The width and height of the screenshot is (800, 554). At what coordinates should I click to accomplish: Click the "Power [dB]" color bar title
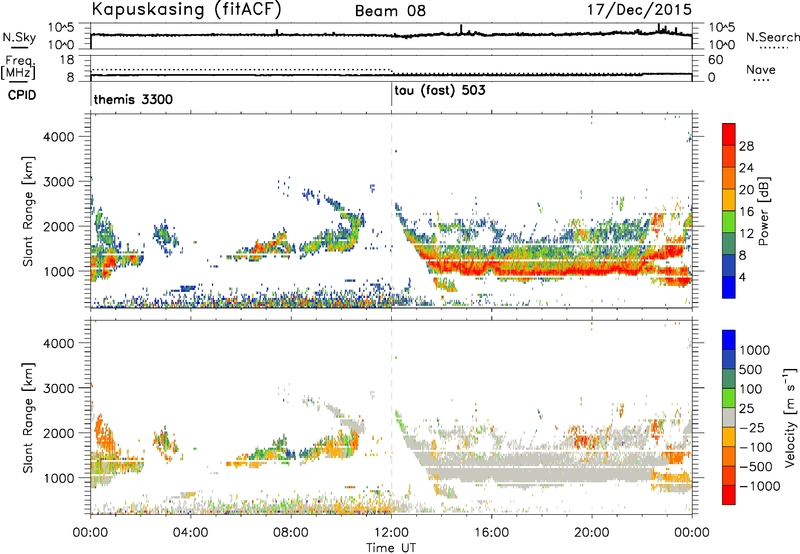[763, 211]
